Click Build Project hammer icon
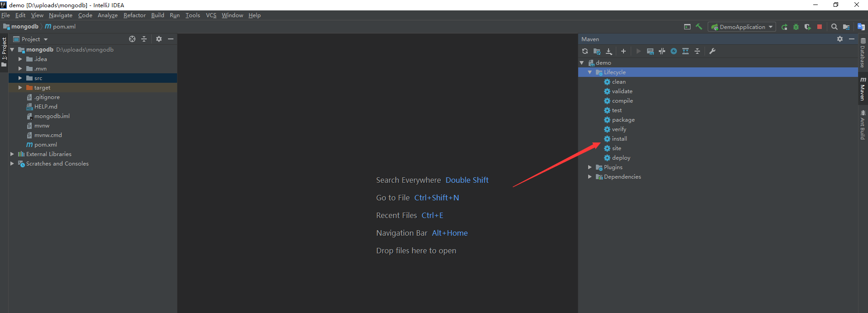868x313 pixels. [x=699, y=27]
